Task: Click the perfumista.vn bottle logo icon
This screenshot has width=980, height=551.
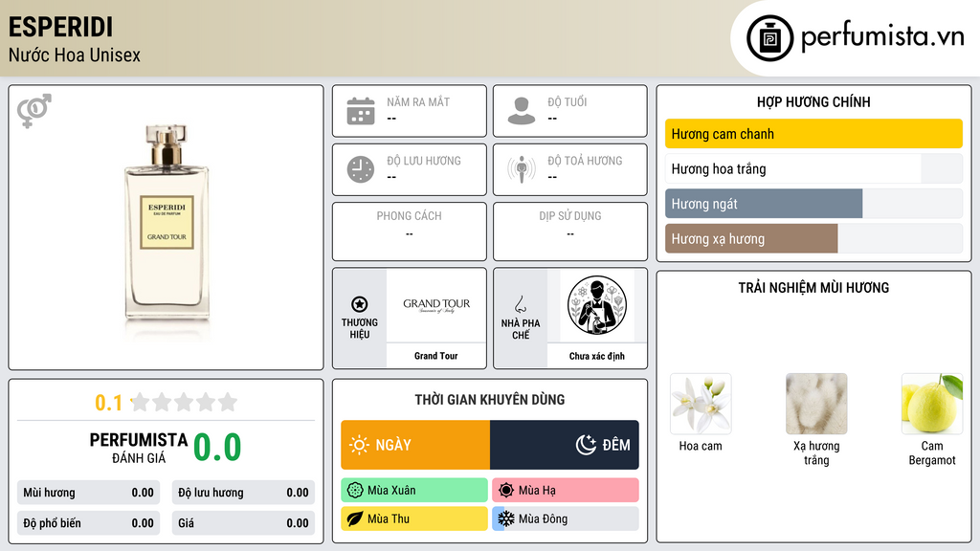Action: (x=769, y=38)
